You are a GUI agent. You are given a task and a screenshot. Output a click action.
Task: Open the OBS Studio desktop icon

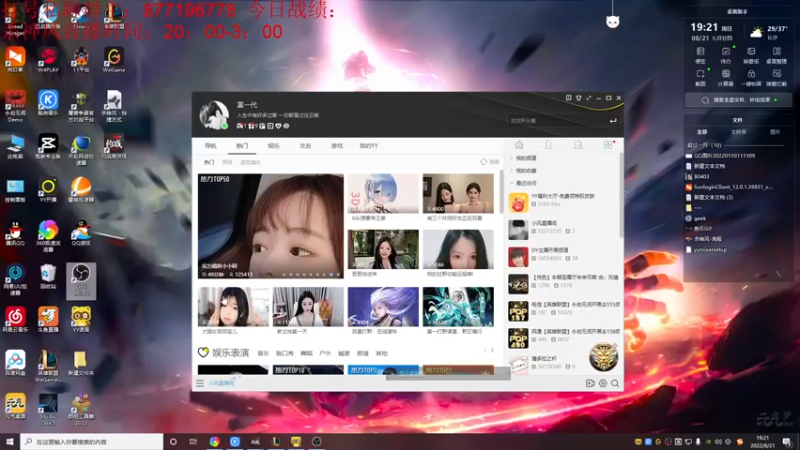point(81,281)
